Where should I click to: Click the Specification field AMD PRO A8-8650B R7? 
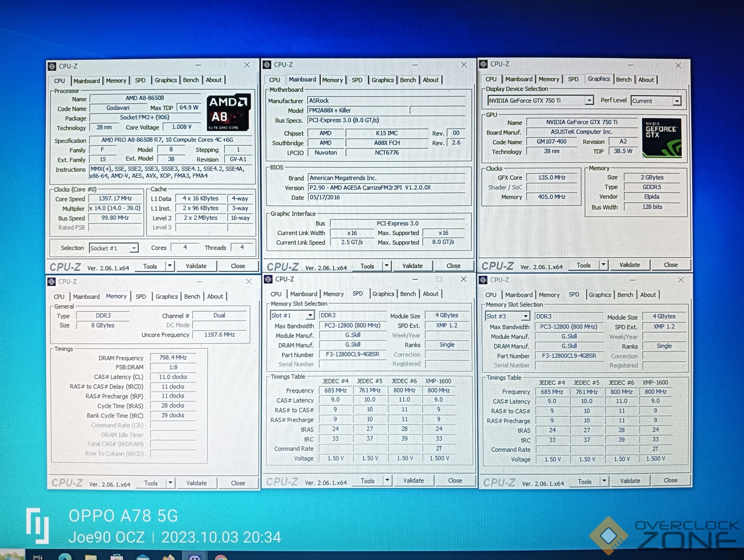coord(171,140)
